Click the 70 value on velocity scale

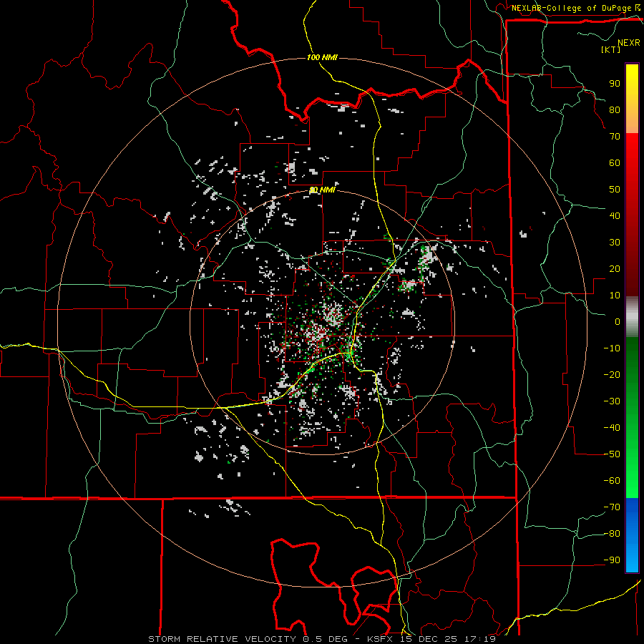tap(615, 137)
